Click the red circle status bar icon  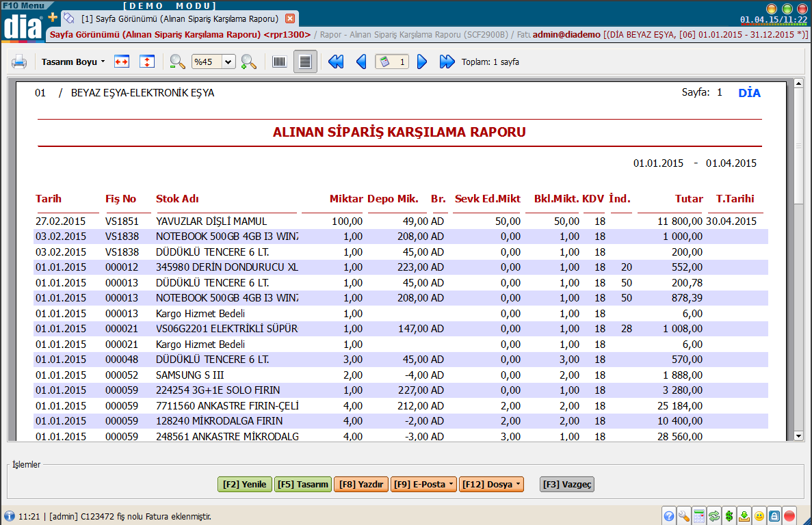coord(789,516)
